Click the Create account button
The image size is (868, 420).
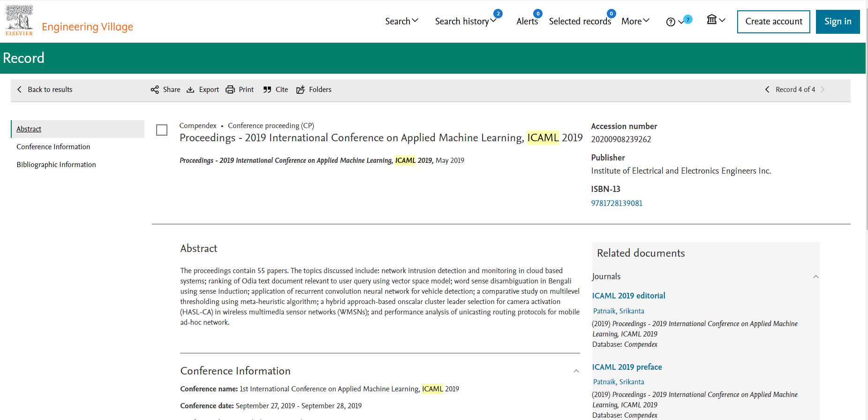click(x=774, y=22)
